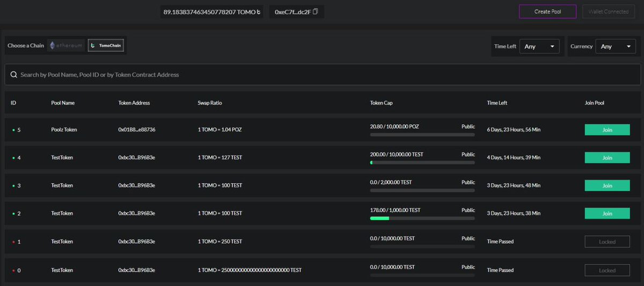Click the 6 Days, 23 Hours, 56 Min text

coord(514,130)
